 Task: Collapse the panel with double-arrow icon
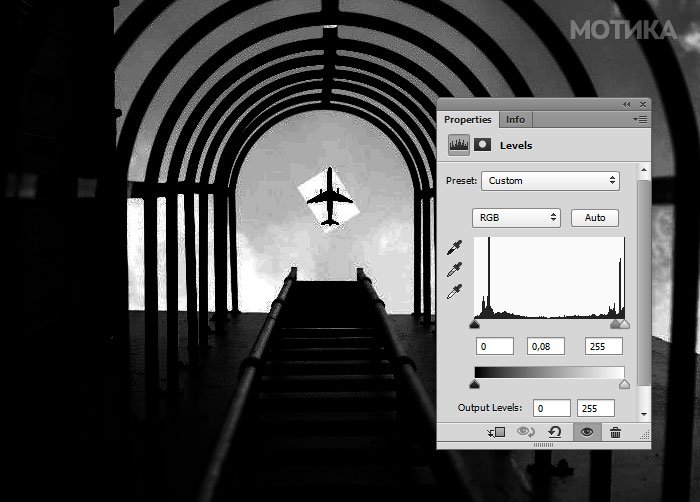click(627, 104)
